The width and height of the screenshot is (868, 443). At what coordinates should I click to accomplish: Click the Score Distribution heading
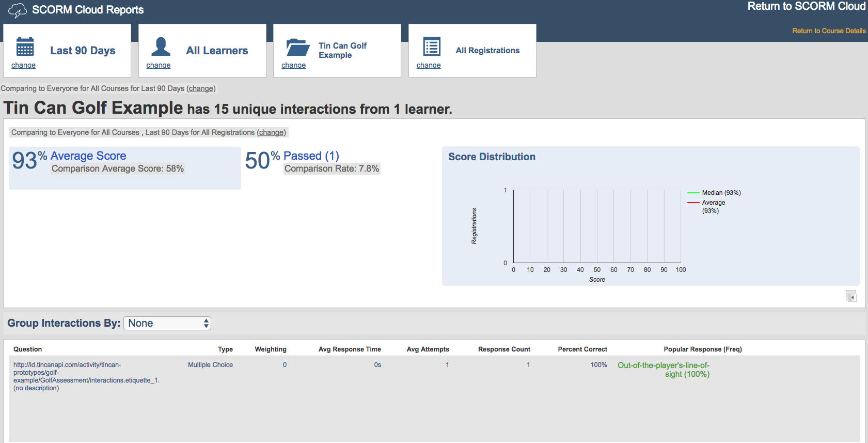[492, 157]
